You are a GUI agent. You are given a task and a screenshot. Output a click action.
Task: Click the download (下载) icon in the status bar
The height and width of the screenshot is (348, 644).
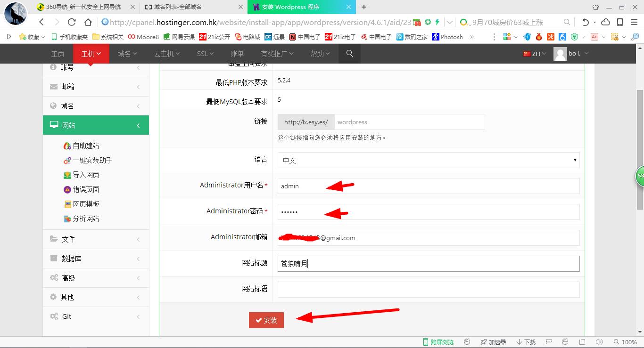(x=527, y=342)
